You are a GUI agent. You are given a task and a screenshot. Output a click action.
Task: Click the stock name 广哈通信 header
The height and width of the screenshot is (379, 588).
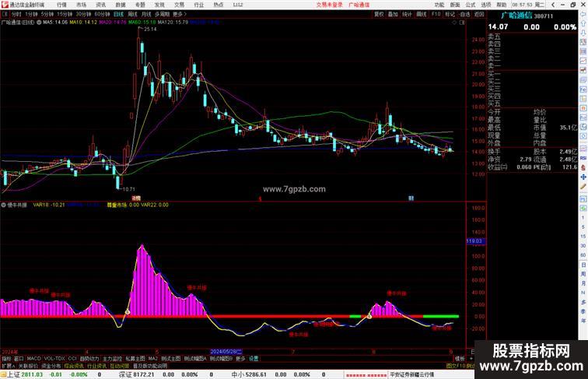[516, 16]
